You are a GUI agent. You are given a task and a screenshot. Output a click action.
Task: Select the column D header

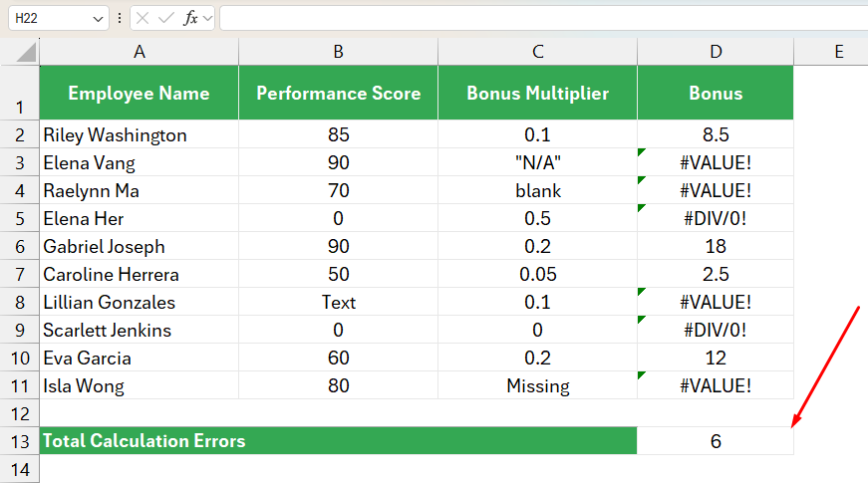[716, 52]
